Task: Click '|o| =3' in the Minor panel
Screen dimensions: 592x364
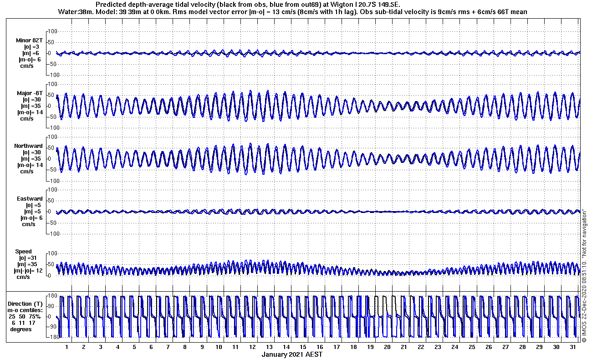Action: 32,47
